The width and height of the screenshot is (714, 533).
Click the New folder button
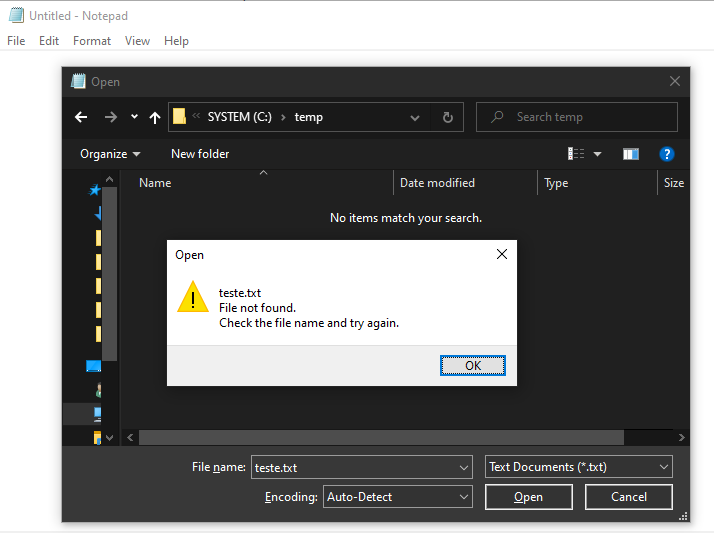tap(200, 154)
